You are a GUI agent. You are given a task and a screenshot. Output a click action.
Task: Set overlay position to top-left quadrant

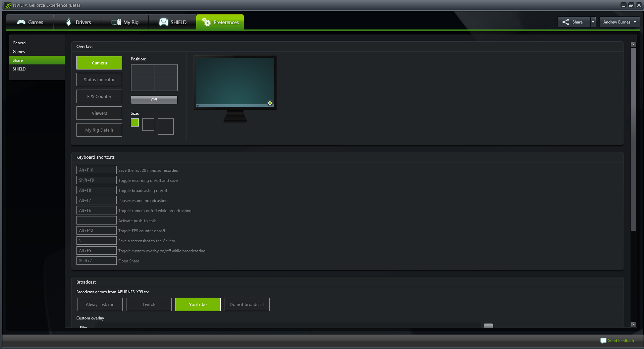pyautogui.click(x=143, y=71)
